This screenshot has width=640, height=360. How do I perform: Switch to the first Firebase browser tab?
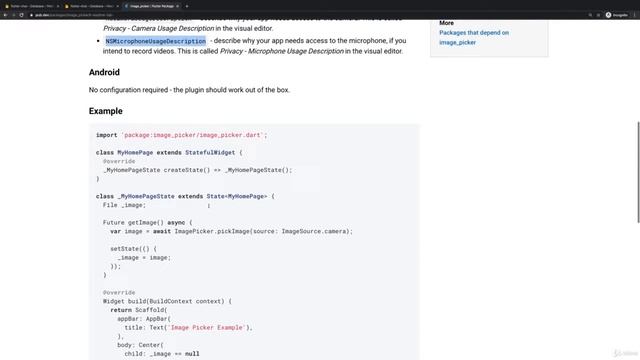point(31,6)
